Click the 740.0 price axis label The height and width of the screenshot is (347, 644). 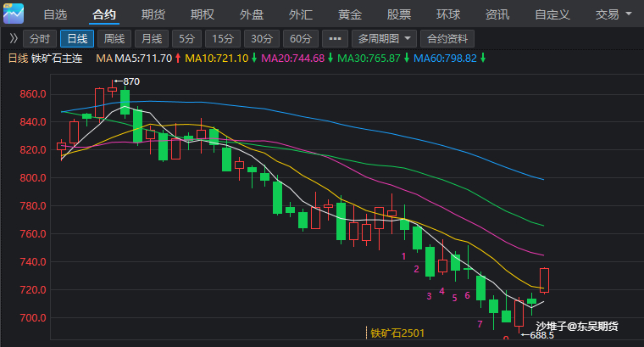point(33,262)
